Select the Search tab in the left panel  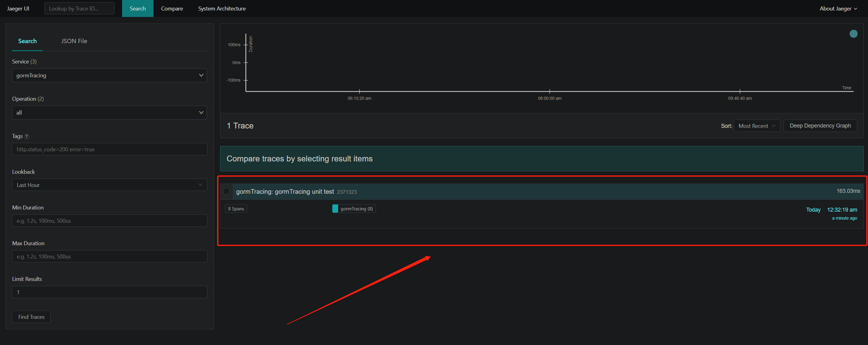(27, 41)
